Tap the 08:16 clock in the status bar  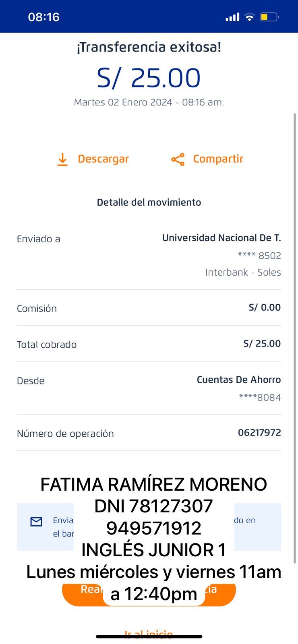point(43,17)
